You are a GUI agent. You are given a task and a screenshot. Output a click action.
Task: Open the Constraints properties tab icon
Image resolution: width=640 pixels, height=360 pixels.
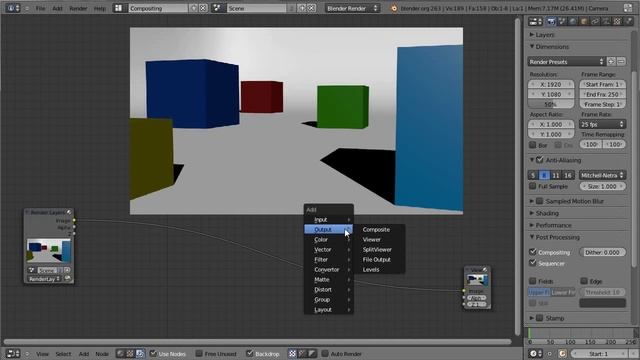(595, 22)
